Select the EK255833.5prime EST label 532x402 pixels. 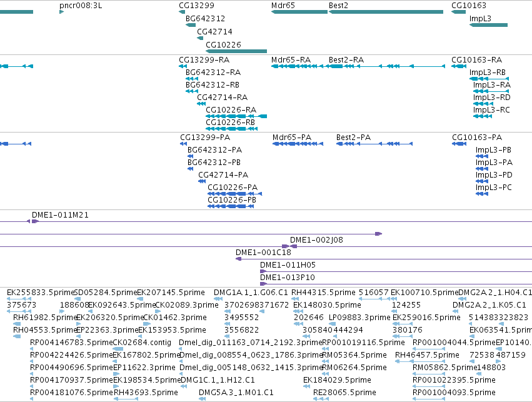coord(41,293)
